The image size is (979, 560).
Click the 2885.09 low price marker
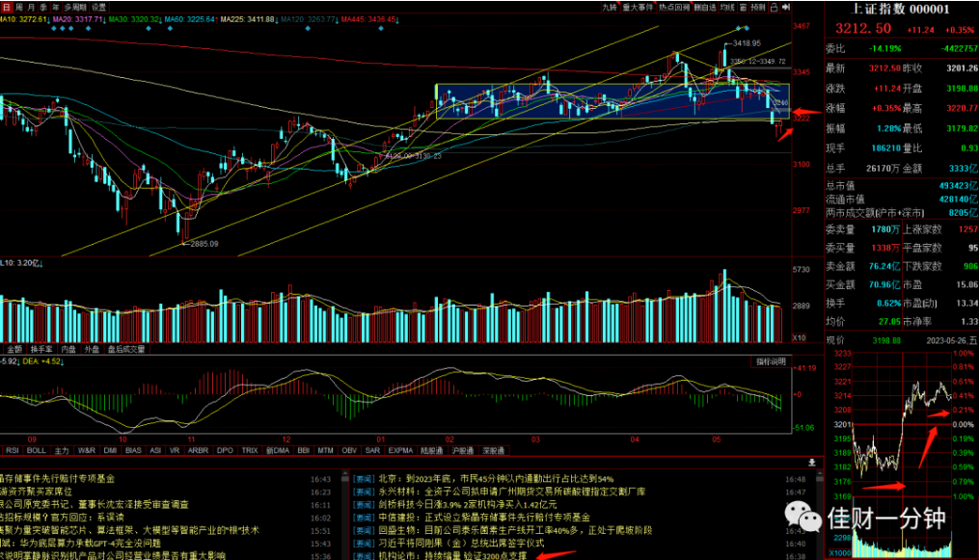click(x=204, y=244)
